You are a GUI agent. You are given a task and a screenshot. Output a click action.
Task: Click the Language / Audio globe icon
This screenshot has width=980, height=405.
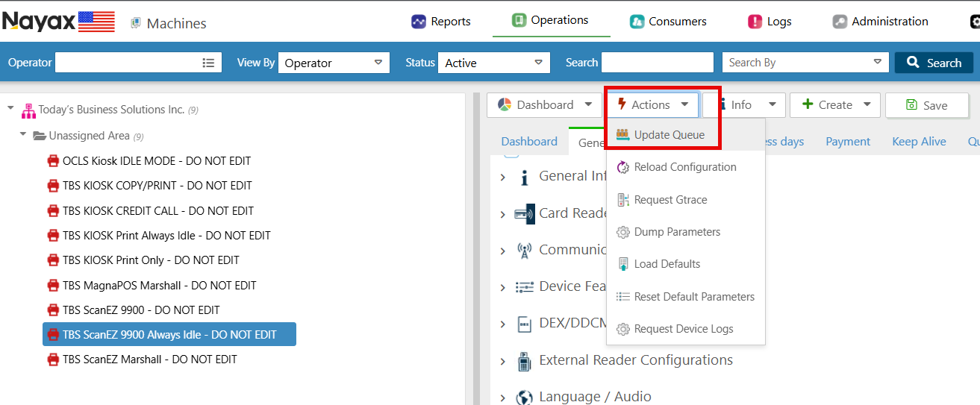(524, 398)
